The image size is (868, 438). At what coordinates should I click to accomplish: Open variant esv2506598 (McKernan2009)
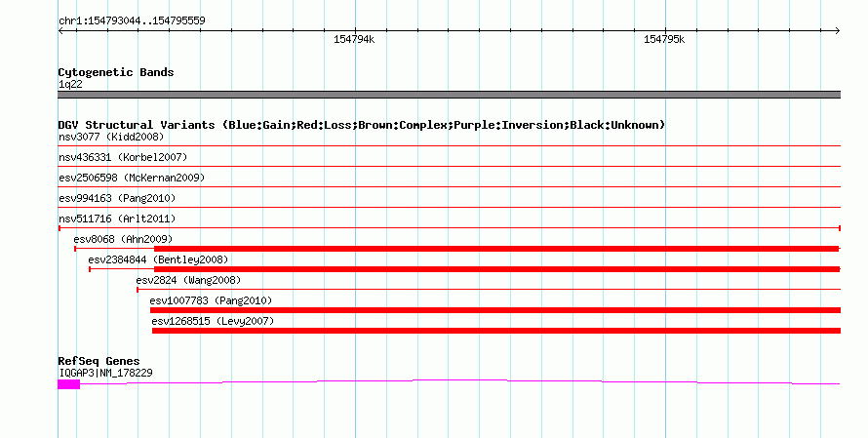pyautogui.click(x=132, y=178)
